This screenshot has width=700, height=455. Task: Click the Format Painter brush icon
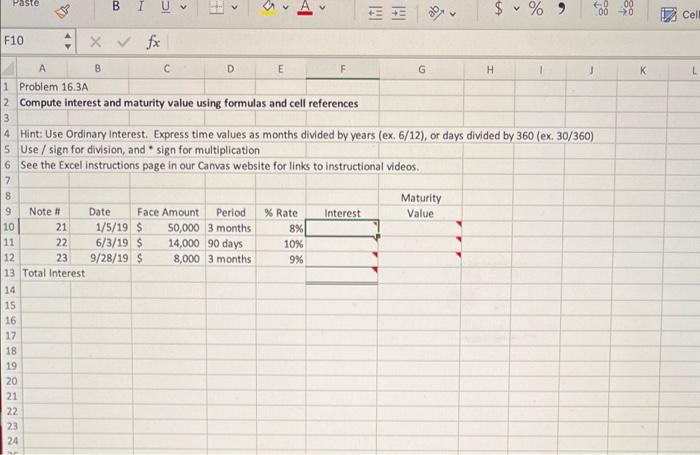click(x=62, y=11)
